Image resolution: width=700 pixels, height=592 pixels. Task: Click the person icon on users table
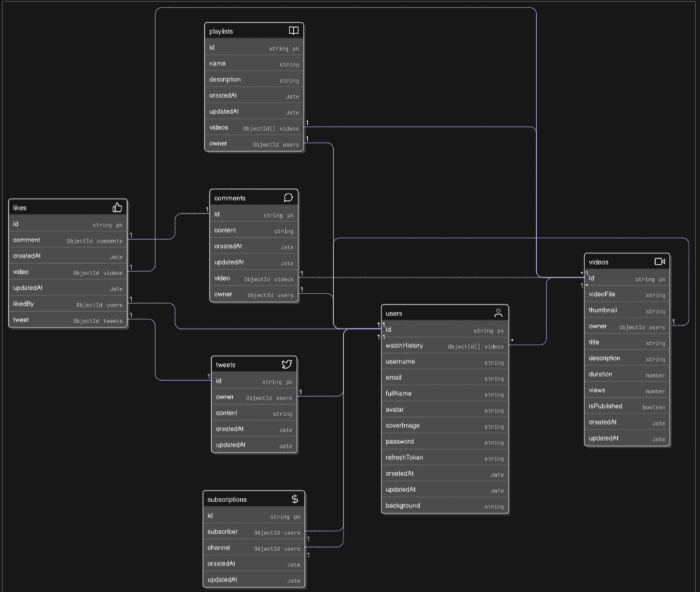pyautogui.click(x=498, y=313)
